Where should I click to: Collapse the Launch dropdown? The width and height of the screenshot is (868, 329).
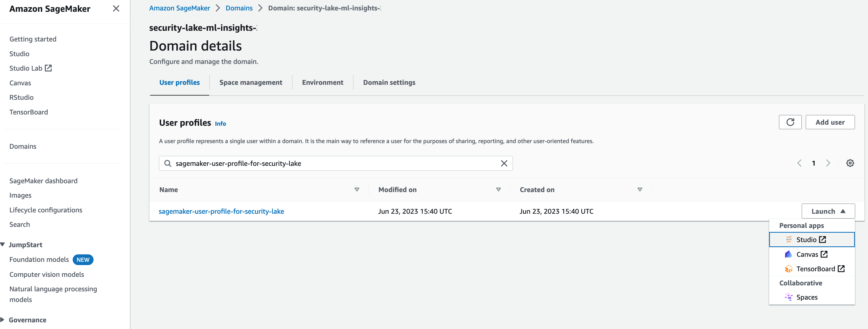828,211
